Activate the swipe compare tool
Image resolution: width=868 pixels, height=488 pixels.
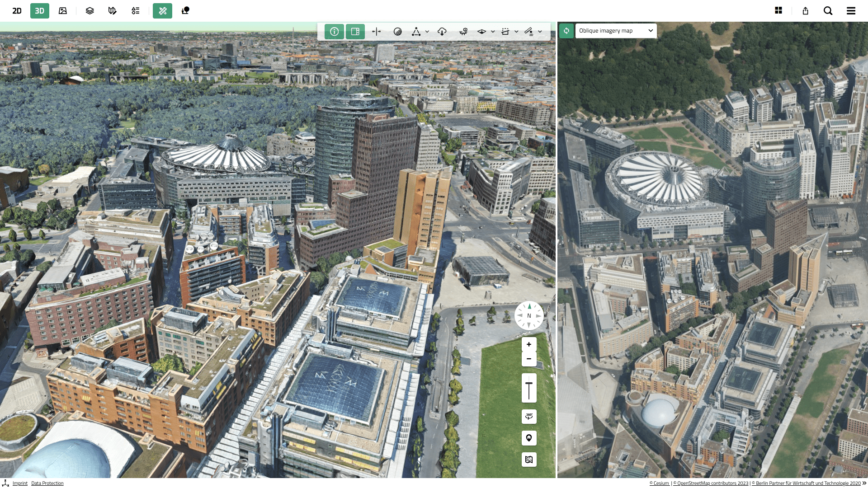pos(377,32)
